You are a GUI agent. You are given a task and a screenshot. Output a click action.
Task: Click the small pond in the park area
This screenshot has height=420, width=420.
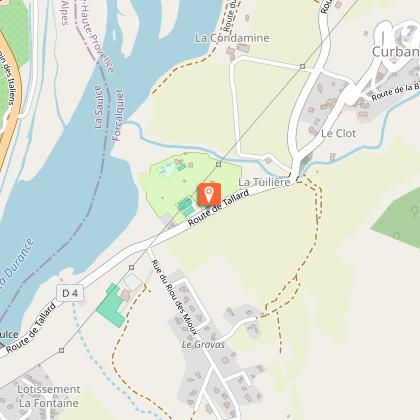(167, 171)
